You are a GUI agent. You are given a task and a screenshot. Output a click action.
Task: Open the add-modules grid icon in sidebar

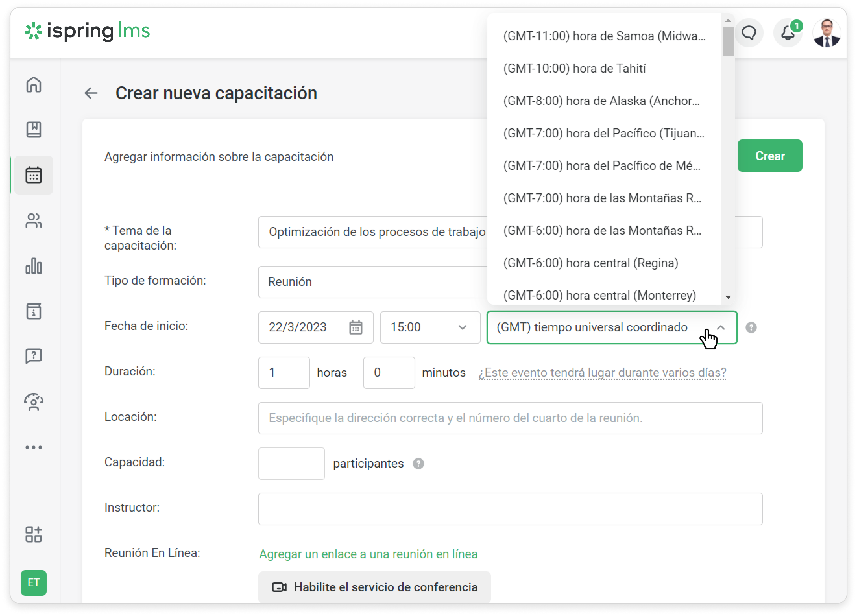pos(34,534)
